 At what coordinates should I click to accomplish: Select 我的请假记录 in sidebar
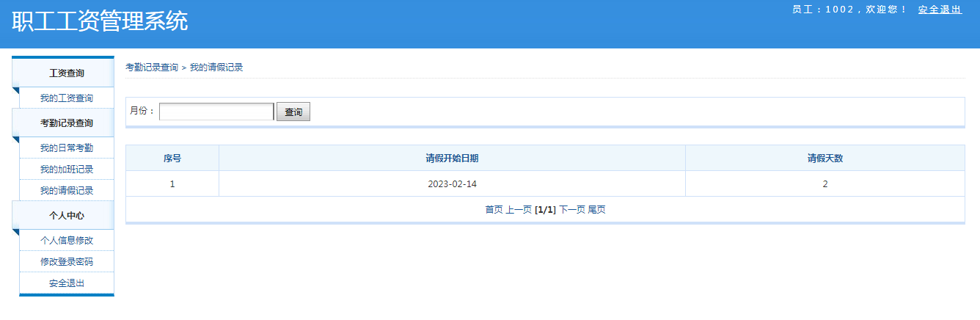(x=67, y=190)
